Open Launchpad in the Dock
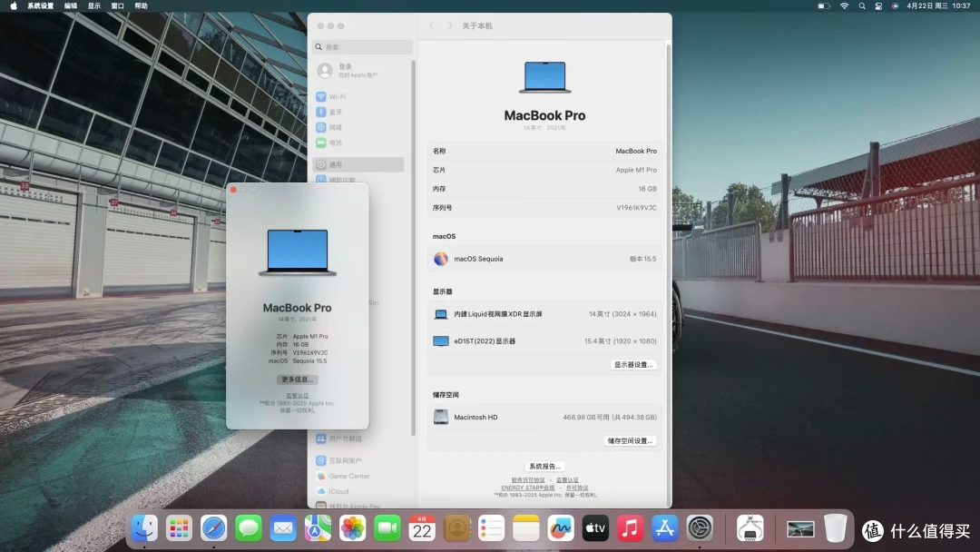The width and height of the screenshot is (980, 552). point(179,529)
